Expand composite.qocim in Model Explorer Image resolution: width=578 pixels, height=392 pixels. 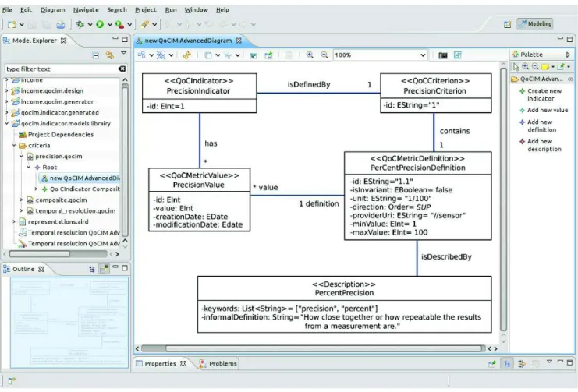point(21,200)
